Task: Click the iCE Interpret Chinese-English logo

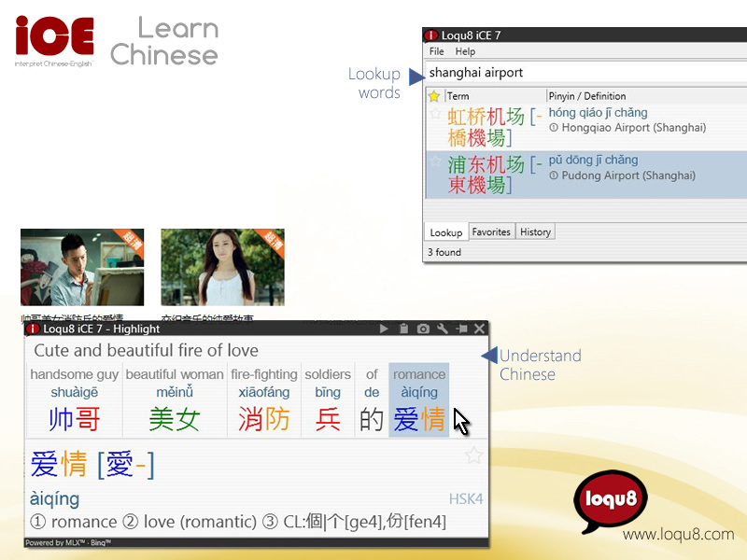Action: tap(54, 41)
